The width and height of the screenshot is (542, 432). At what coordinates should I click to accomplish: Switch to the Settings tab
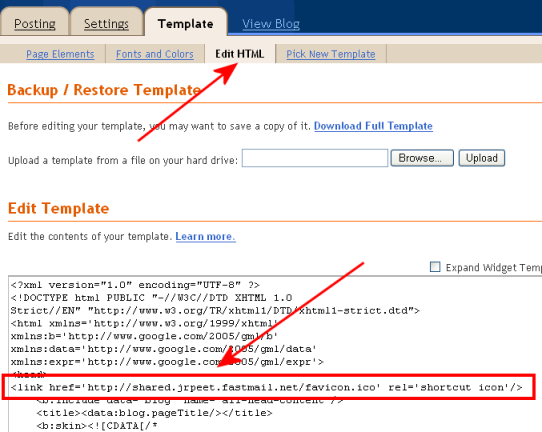pyautogui.click(x=106, y=24)
